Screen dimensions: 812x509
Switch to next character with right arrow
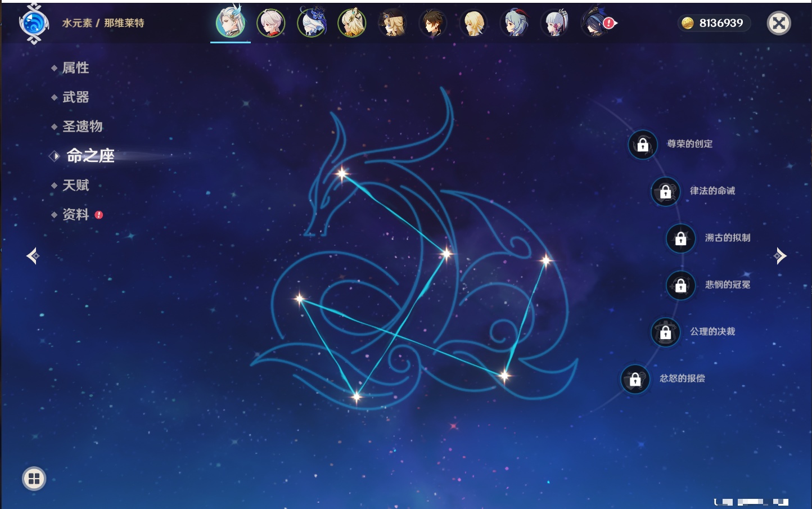click(780, 256)
